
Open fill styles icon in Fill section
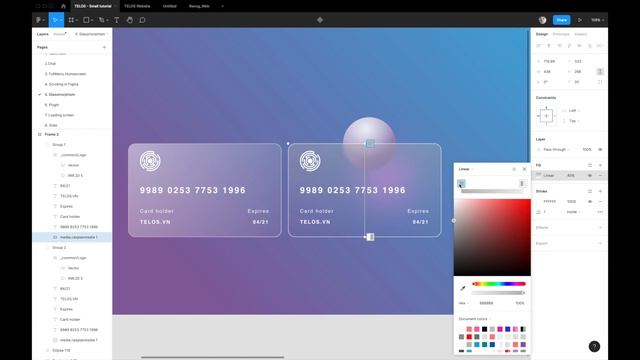tap(590, 165)
